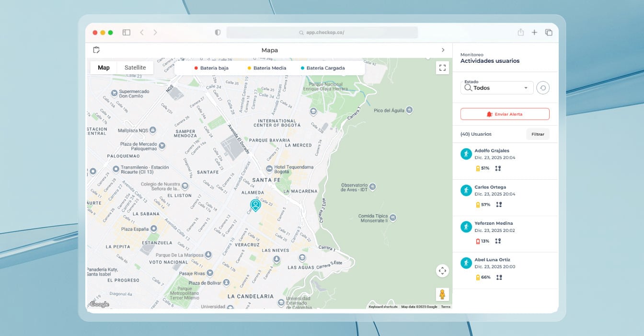Image resolution: width=644 pixels, height=336 pixels.
Task: Select the Map view type
Action: (x=103, y=68)
